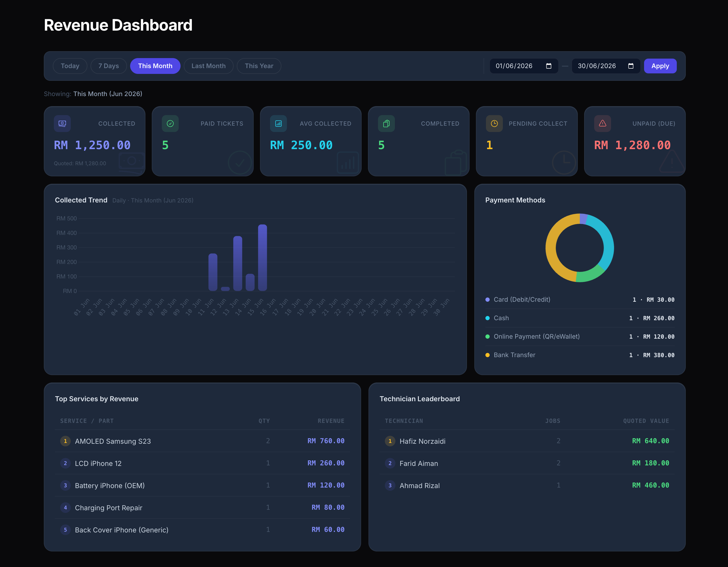Click the RM 250.00 average value

point(301,145)
